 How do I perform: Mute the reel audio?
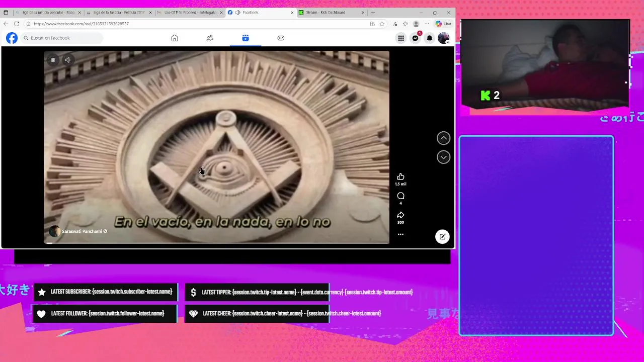click(68, 60)
